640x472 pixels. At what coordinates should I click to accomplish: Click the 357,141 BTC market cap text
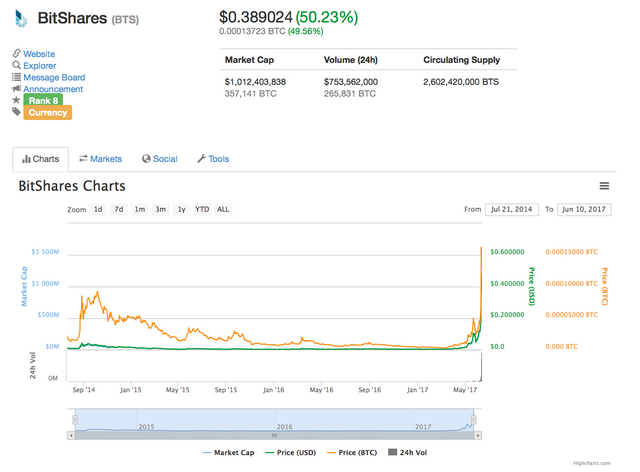(250, 94)
